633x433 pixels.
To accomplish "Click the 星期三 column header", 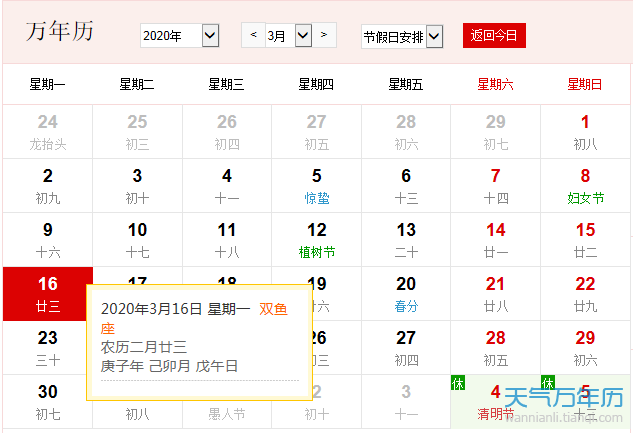I will (x=226, y=84).
